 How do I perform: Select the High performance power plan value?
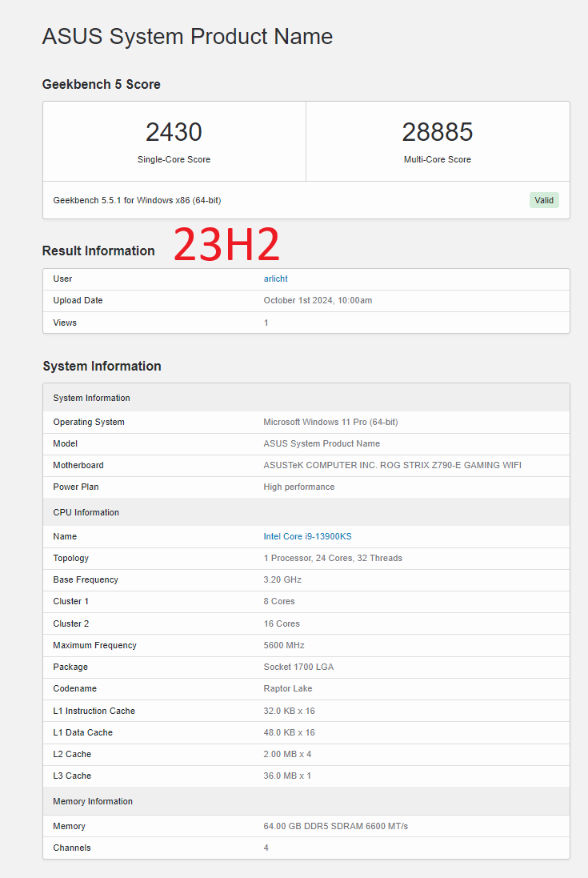(298, 487)
